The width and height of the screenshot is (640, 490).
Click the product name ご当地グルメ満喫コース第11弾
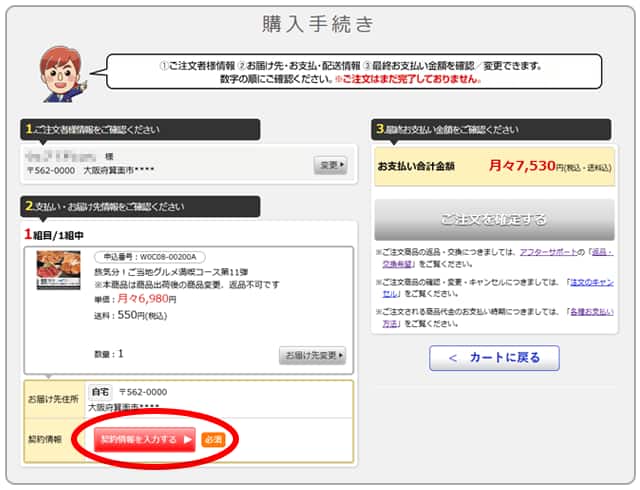(171, 272)
